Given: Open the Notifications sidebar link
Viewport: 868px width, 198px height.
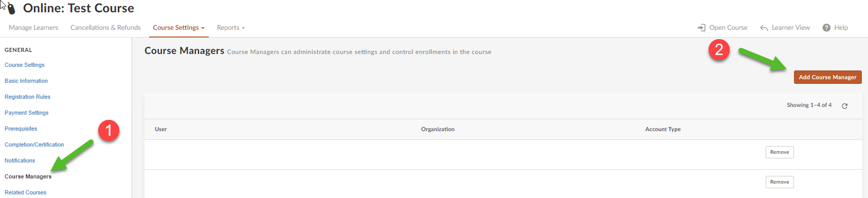Looking at the screenshot, I should [20, 160].
